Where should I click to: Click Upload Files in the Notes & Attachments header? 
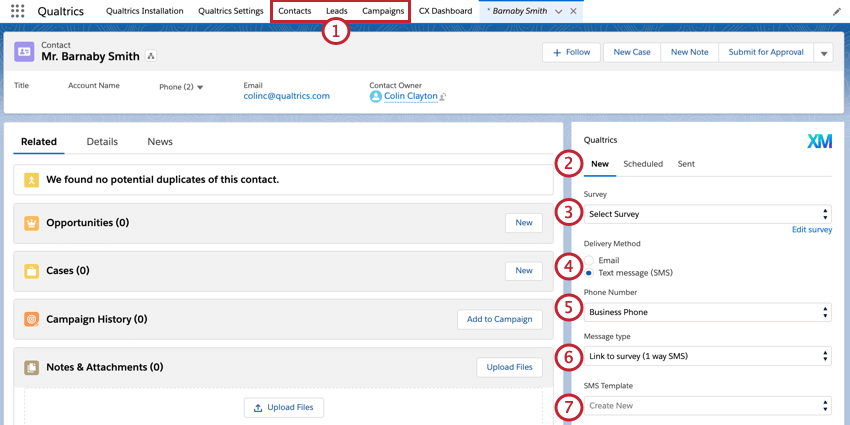click(510, 367)
